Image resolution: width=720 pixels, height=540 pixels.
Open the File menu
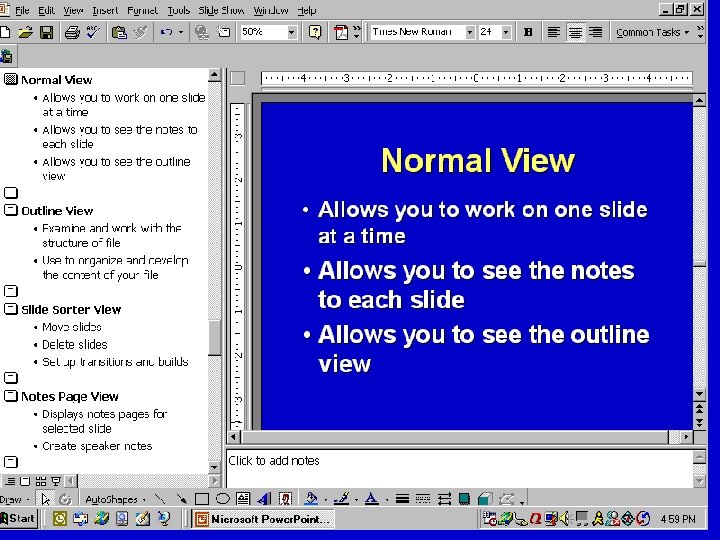22,10
